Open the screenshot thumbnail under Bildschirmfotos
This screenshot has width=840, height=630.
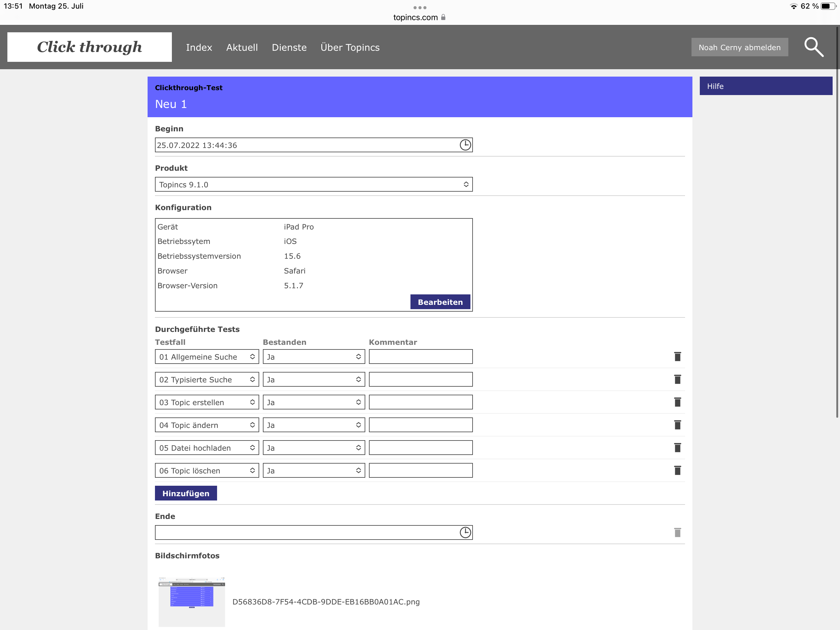pos(191,601)
